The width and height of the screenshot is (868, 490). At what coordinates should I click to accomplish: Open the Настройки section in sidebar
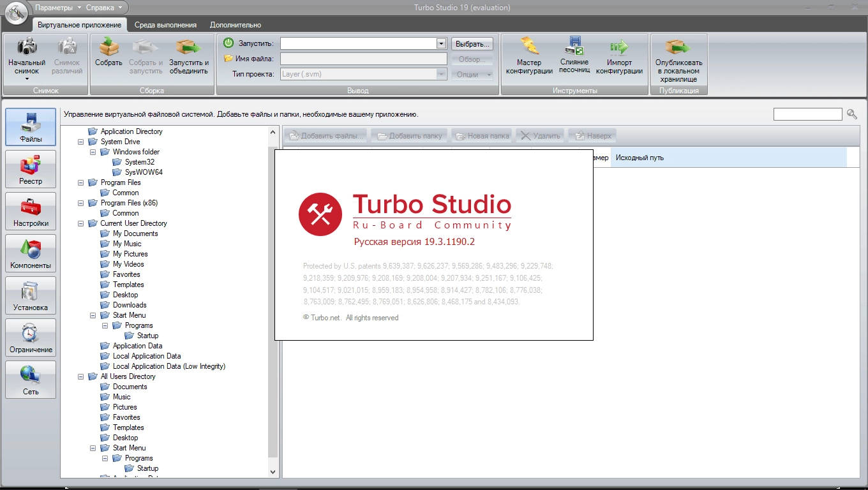point(31,211)
